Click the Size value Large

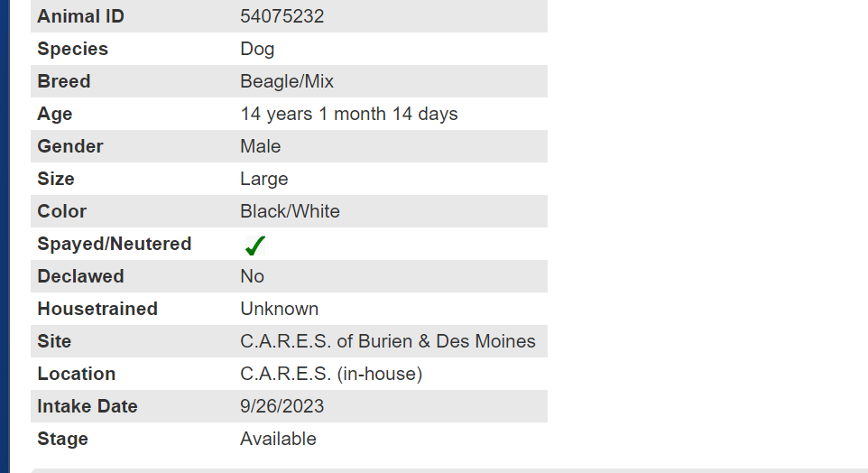(x=263, y=179)
